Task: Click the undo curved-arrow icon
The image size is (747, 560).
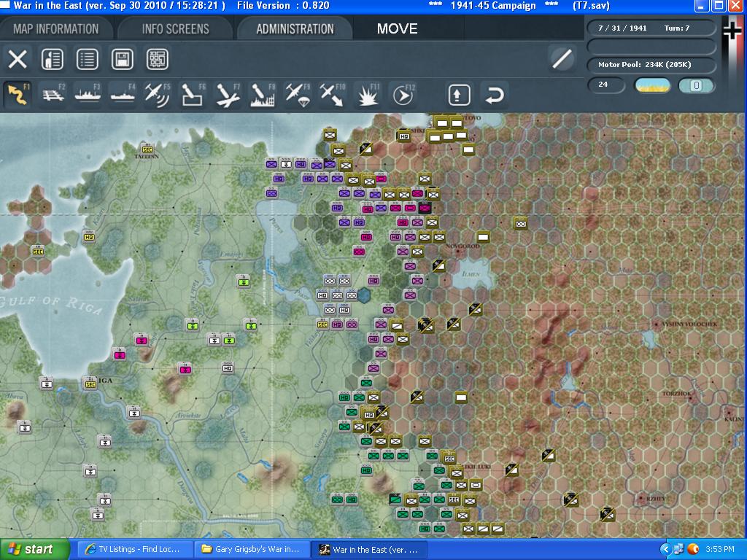Action: pos(495,95)
